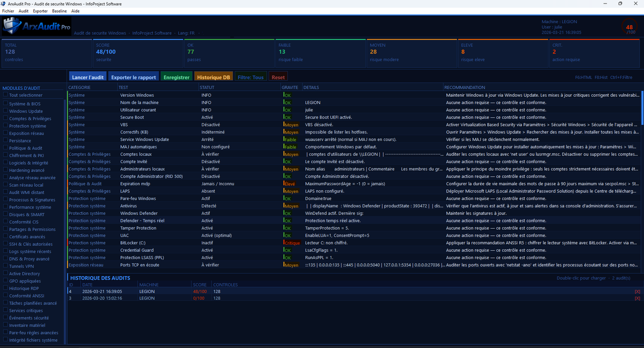Tick the Active Directory module checkbox
This screenshot has width=644, height=348.
click(x=6, y=273)
